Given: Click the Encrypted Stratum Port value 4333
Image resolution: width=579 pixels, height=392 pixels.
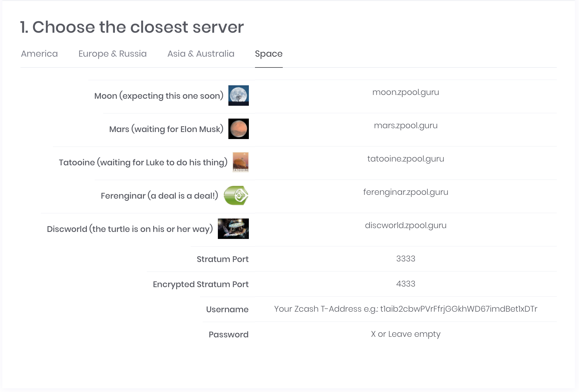Looking at the screenshot, I should click(x=405, y=284).
